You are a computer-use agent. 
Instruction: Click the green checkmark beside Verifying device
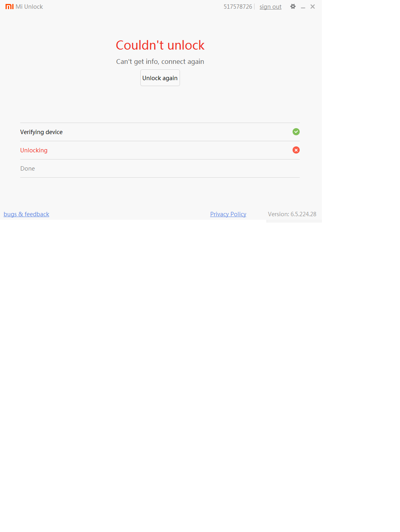point(296,132)
